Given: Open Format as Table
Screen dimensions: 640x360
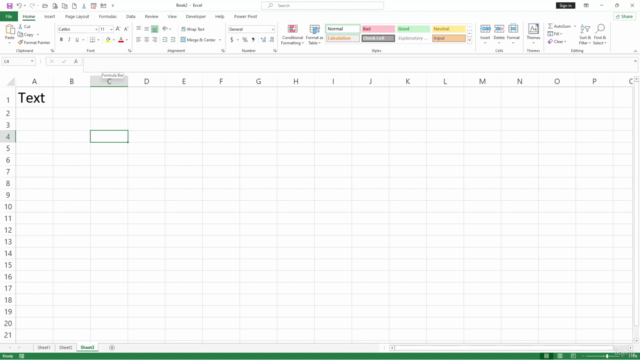Looking at the screenshot, I should tap(314, 35).
